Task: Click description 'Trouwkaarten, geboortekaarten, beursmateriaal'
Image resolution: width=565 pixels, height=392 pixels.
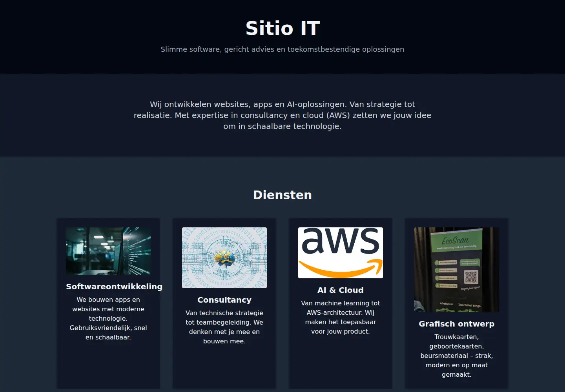Action: coord(457,356)
